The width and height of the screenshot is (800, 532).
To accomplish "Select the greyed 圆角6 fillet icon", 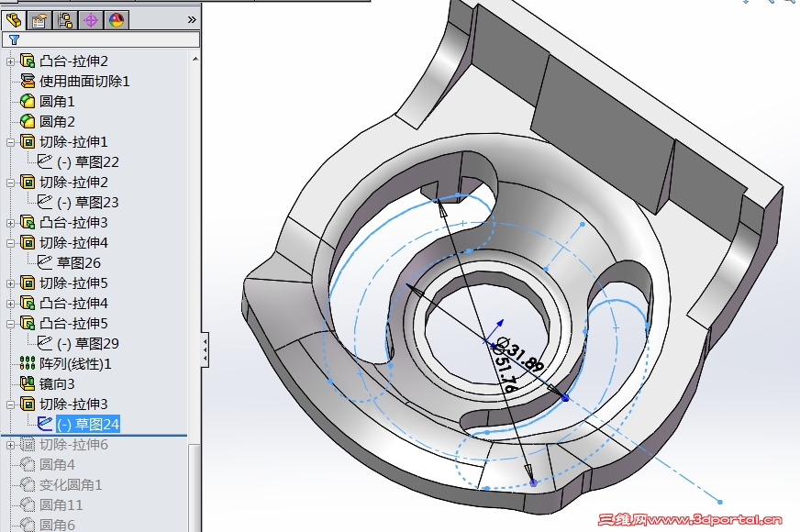I will click(x=27, y=525).
